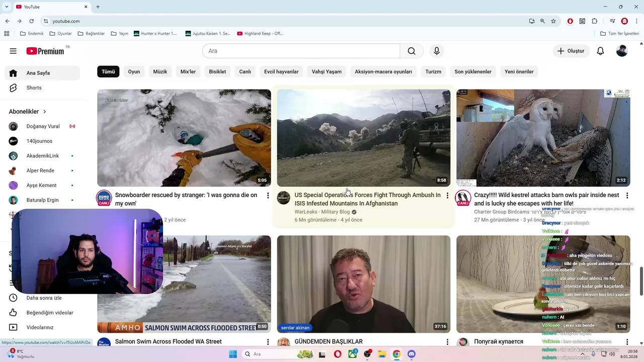Select the Son yüklenenler filter chip
This screenshot has height=362, width=644.
pyautogui.click(x=473, y=72)
